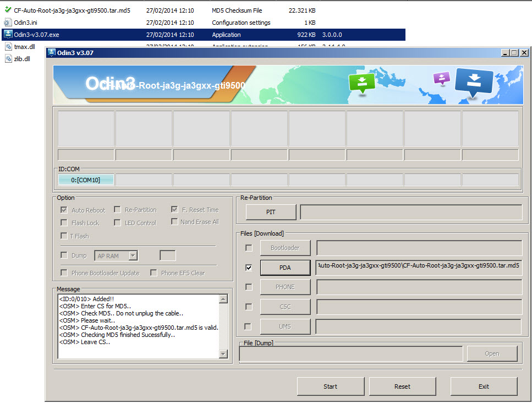The height and width of the screenshot is (403, 532).
Task: Click the Odin3 title bar icon
Action: click(52, 52)
